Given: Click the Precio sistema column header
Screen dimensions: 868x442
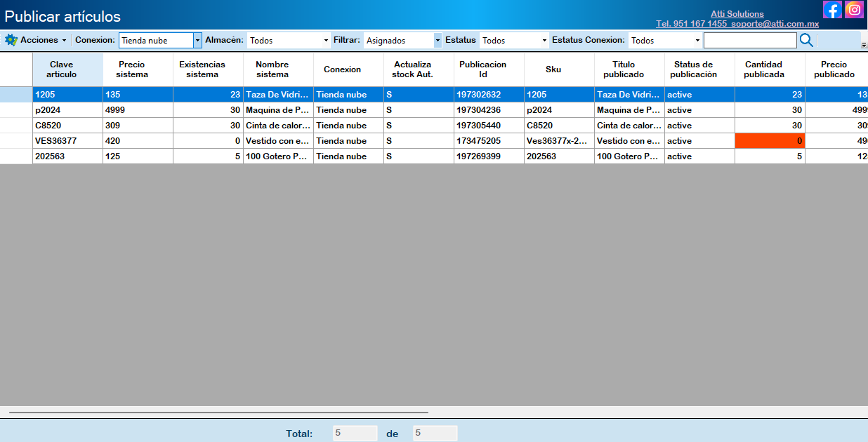Looking at the screenshot, I should tap(132, 69).
